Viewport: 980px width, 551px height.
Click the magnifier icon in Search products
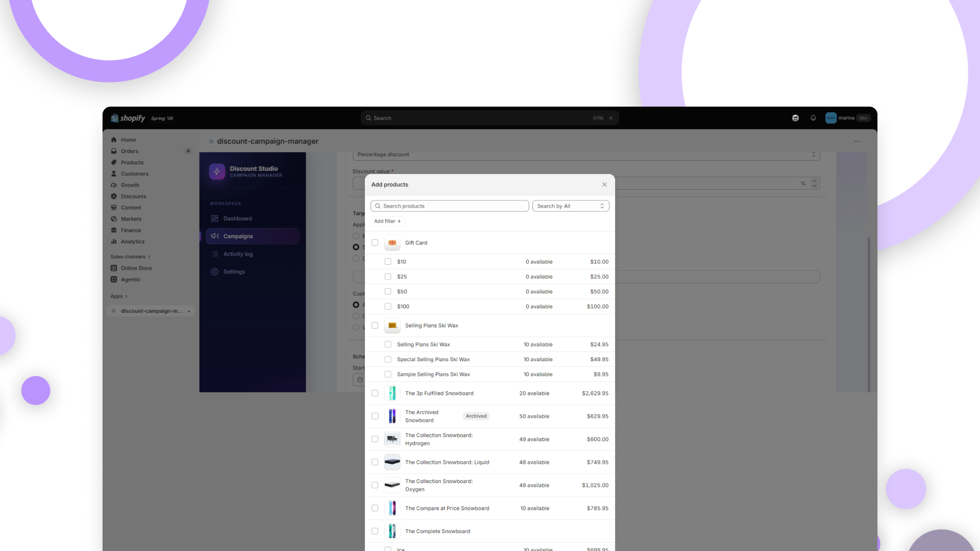click(x=378, y=206)
